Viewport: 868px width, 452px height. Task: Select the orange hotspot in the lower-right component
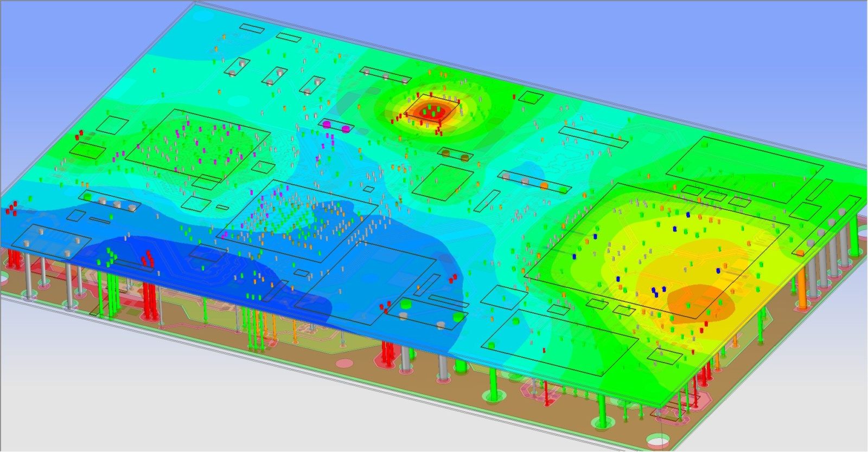tap(700, 302)
